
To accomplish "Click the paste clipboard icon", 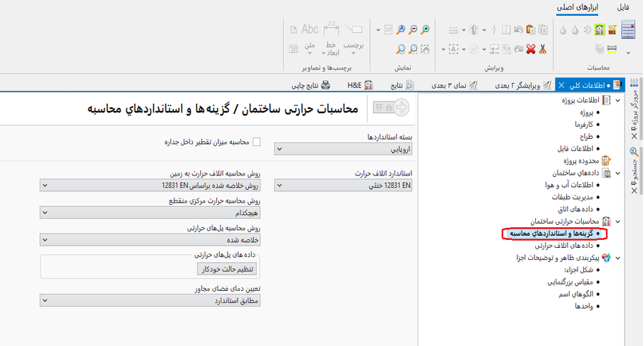I will click(530, 30).
